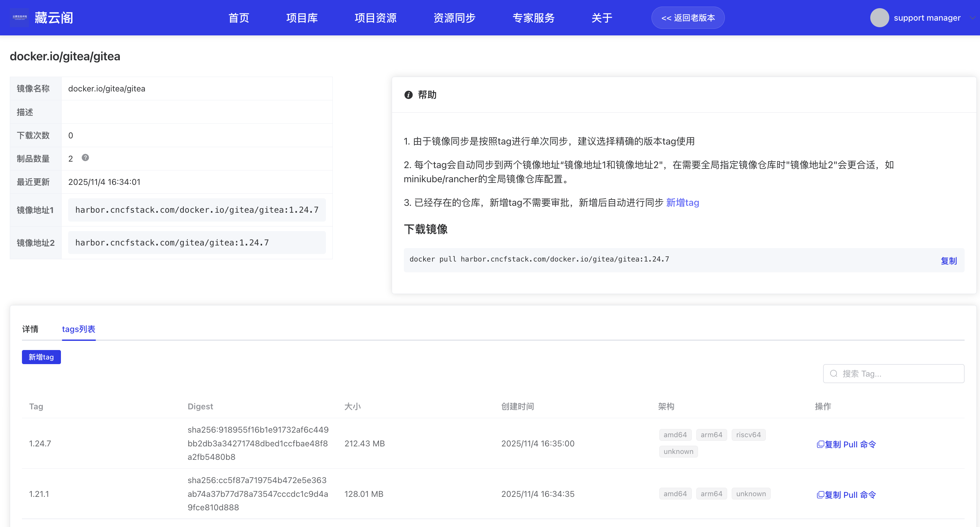This screenshot has width=980, height=527.
Task: Click the 新增tag link in the help text
Action: (683, 203)
